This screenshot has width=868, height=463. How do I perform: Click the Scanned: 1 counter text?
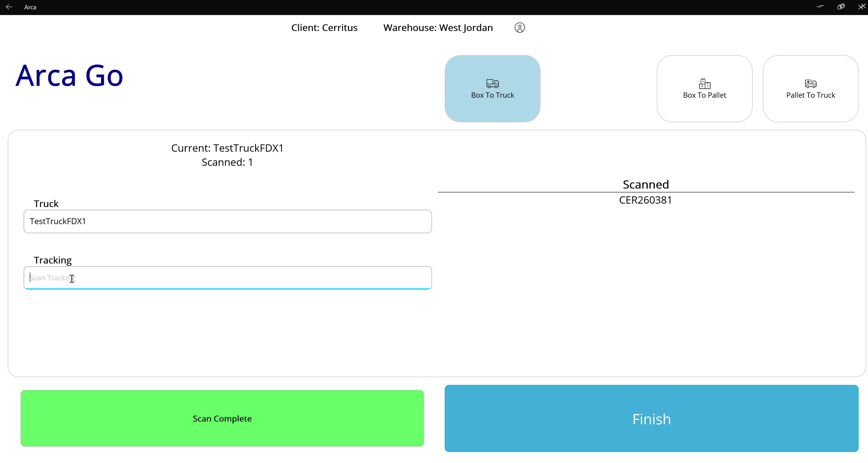pyautogui.click(x=227, y=162)
